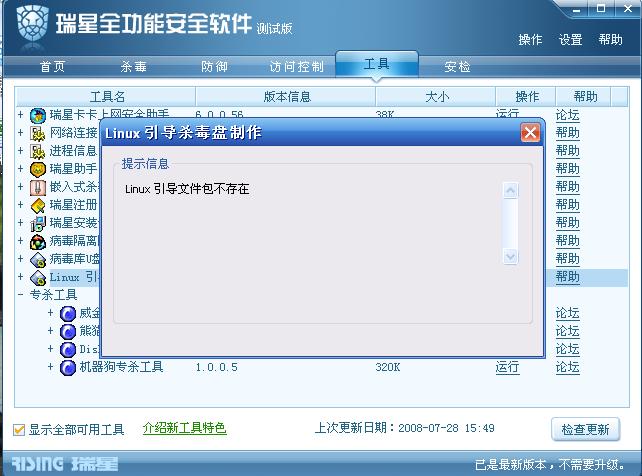642x476 pixels.
Task: Expand the 嵌入式杀毒 row
Action: 20,186
